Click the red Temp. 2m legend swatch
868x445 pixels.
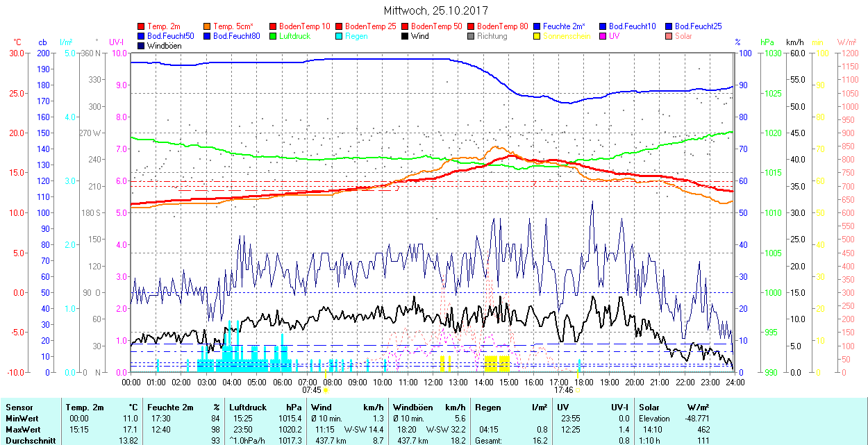pos(142,26)
